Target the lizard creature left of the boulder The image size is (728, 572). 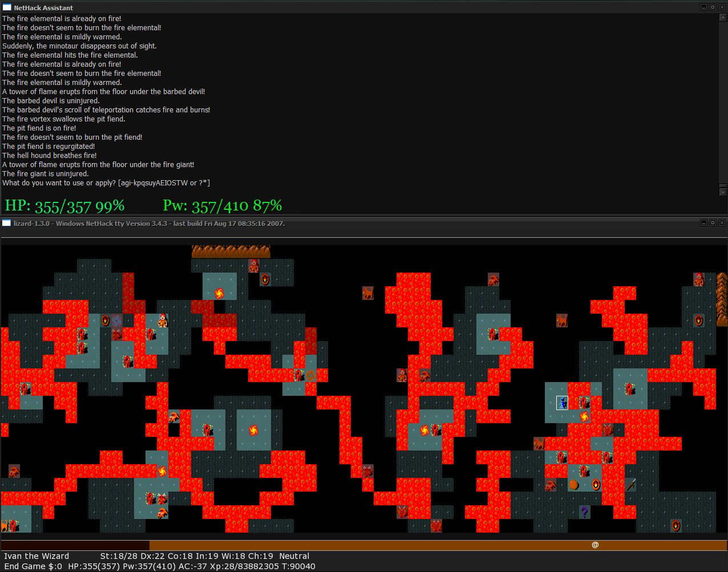click(551, 485)
